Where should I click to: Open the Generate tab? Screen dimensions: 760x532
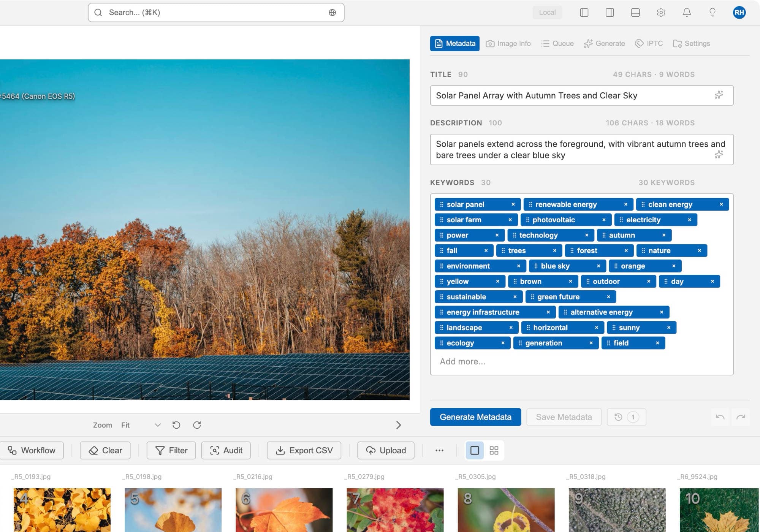[x=605, y=44]
